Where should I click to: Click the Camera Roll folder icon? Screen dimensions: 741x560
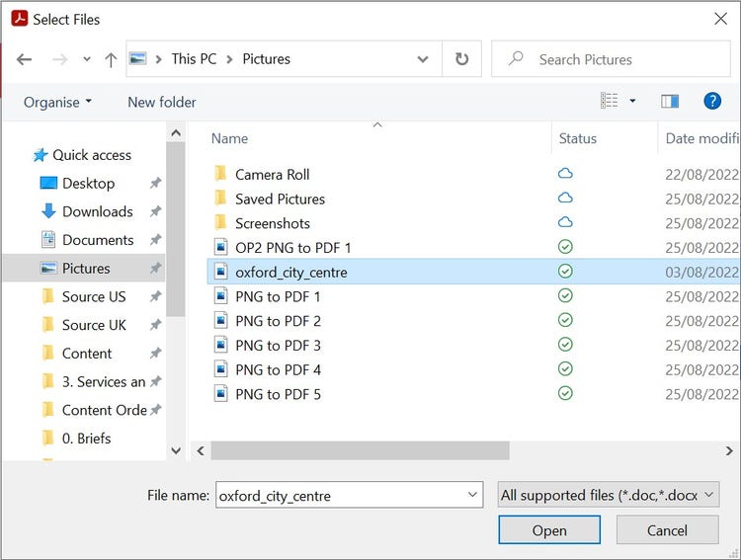[221, 175]
